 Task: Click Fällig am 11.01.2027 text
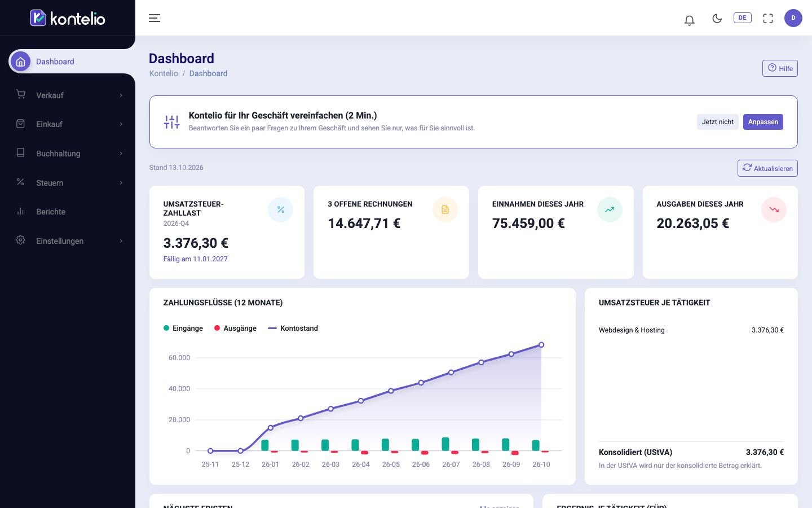[196, 259]
